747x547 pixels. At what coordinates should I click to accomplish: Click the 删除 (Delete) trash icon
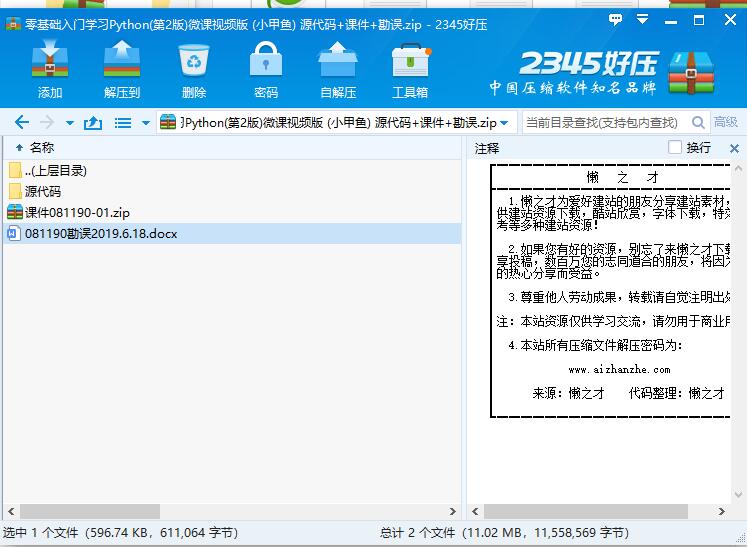(x=194, y=69)
